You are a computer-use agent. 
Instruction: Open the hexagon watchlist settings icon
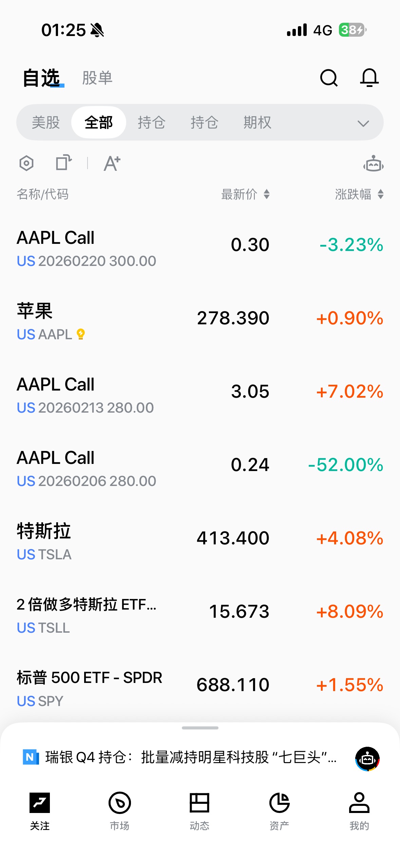[x=26, y=163]
